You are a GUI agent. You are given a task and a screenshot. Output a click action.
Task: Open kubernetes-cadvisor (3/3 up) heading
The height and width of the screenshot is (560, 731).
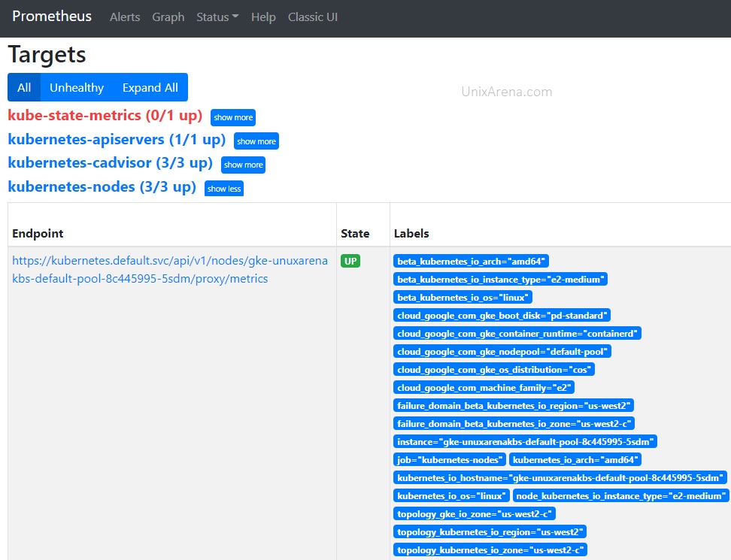tap(110, 163)
